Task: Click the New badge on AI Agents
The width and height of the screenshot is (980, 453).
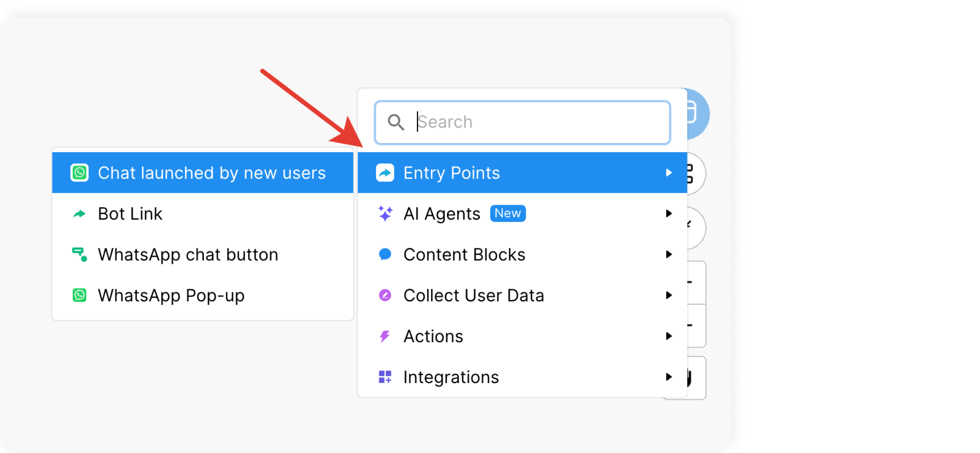Action: click(508, 214)
